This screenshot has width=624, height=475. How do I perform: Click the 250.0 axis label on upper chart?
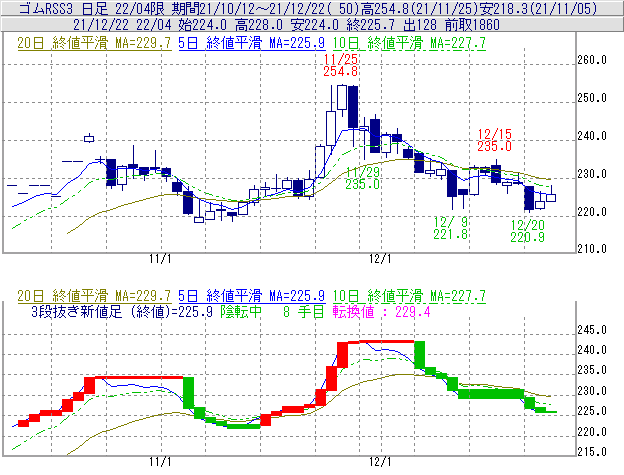[x=592, y=98]
